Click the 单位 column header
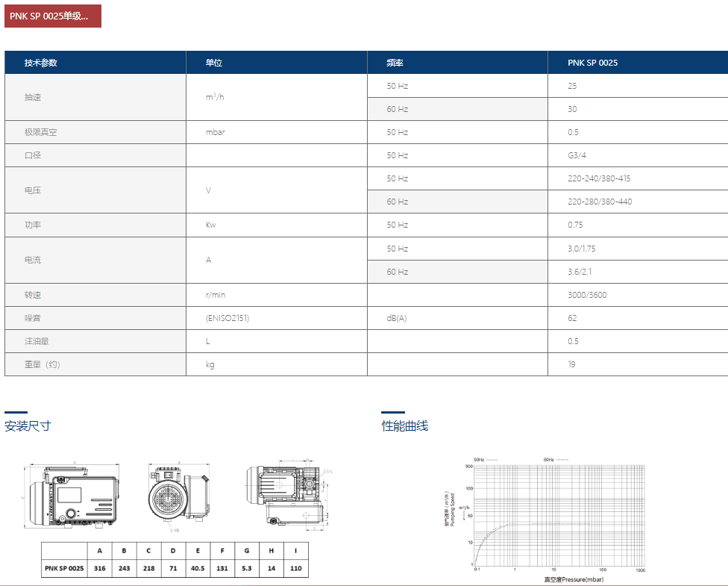 (214, 63)
